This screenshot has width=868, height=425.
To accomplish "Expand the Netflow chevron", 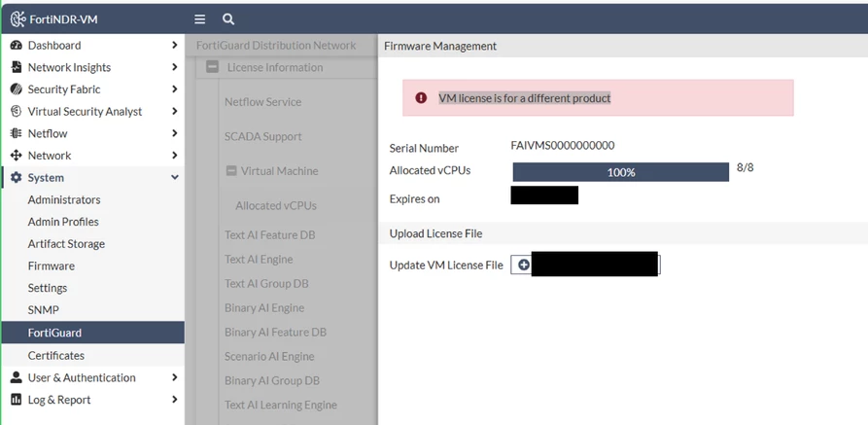I will pos(174,133).
